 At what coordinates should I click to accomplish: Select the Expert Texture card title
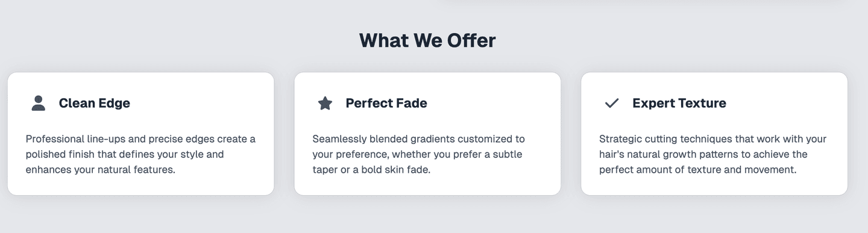tap(679, 103)
